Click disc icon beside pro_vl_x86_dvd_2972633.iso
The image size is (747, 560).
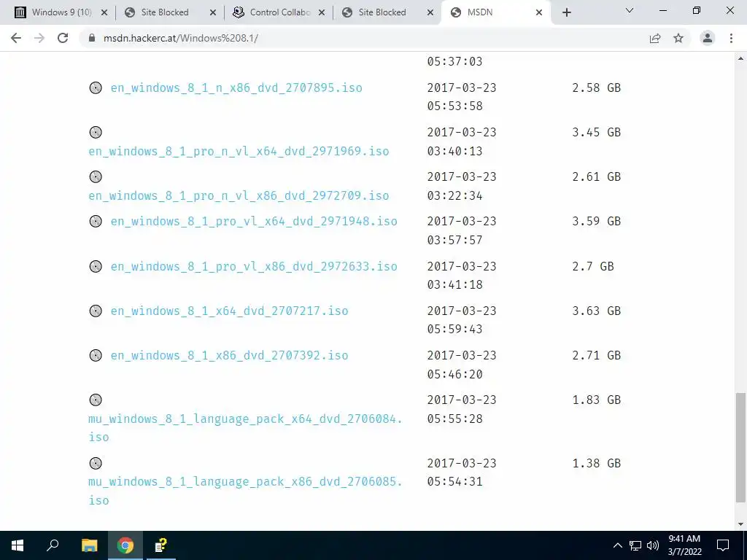pos(96,266)
